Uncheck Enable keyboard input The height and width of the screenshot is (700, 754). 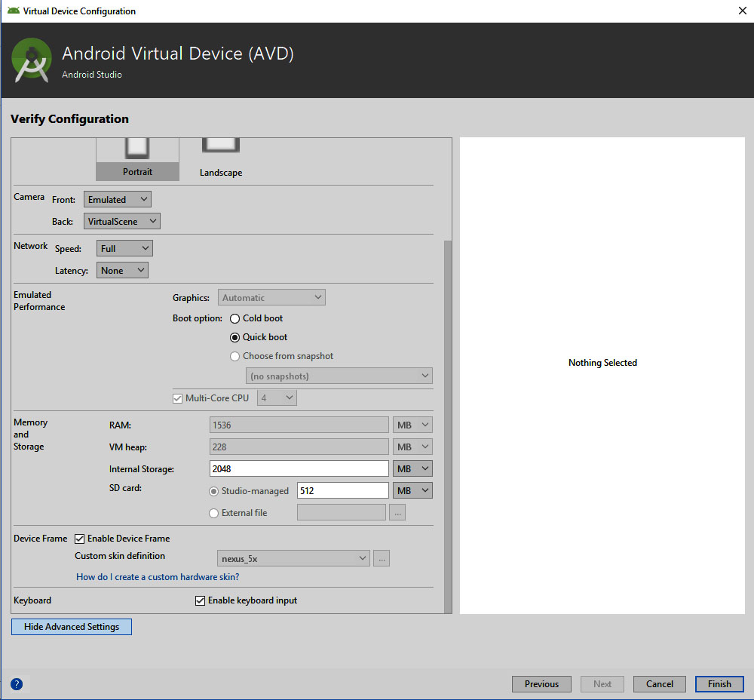point(200,600)
